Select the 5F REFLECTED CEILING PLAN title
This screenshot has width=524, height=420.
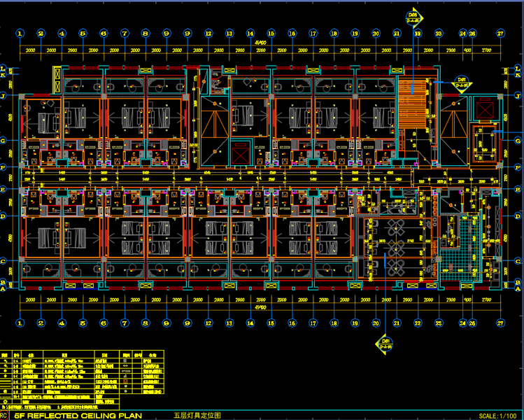[78, 416]
